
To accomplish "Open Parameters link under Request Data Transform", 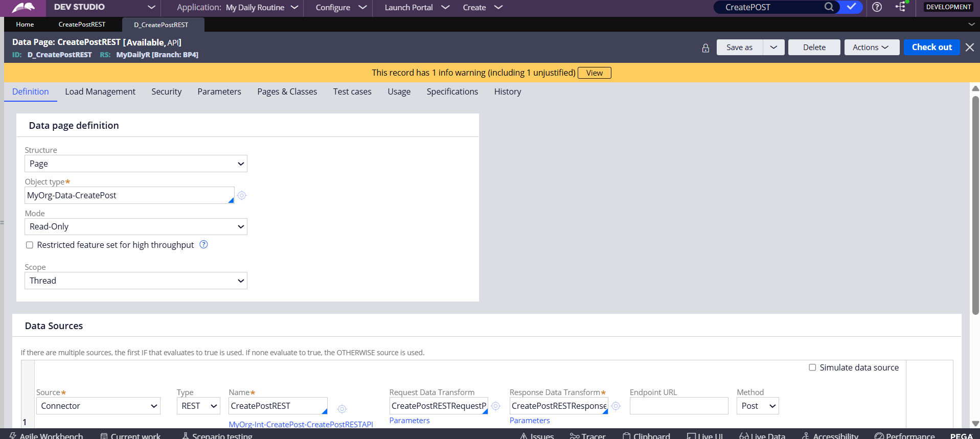I will [409, 420].
